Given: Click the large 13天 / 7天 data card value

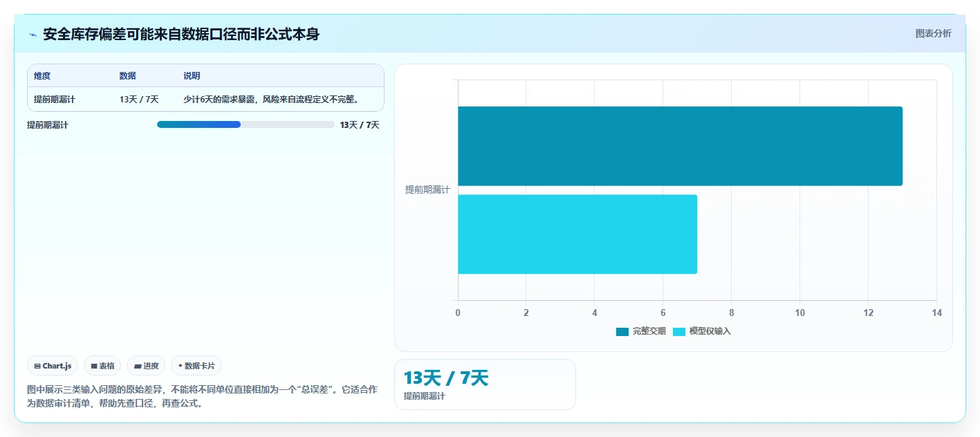Looking at the screenshot, I should click(446, 378).
